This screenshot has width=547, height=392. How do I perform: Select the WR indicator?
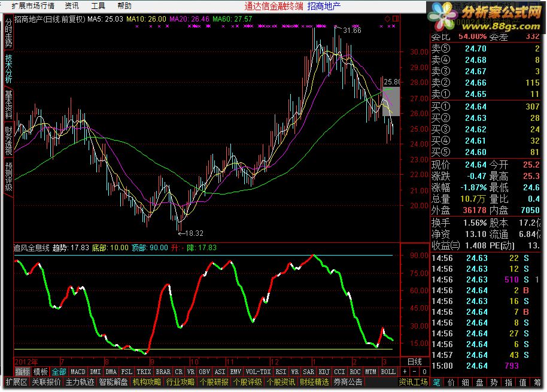coord(295,372)
